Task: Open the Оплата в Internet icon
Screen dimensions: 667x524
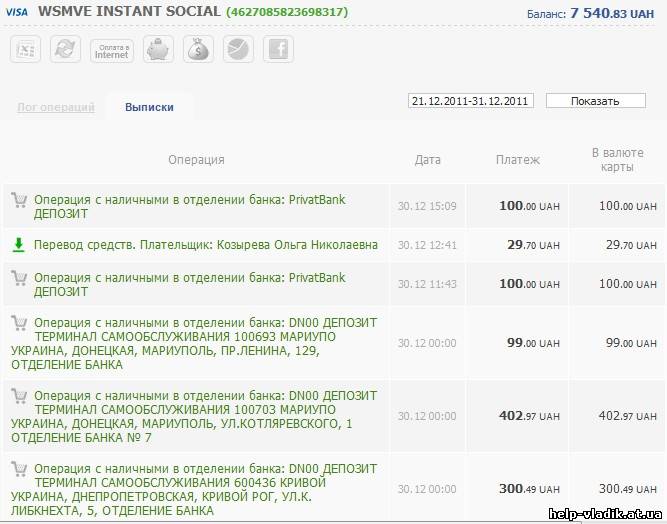Action: point(111,50)
